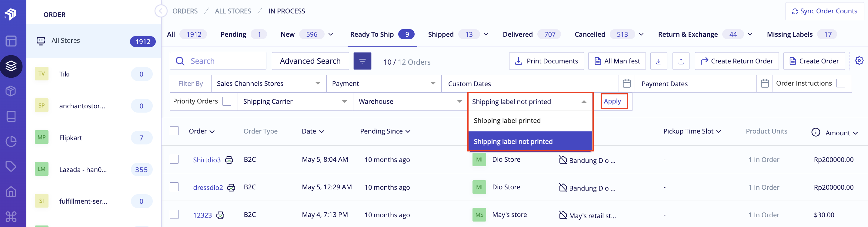Toggle the Order Instructions checkbox
This screenshot has width=868, height=227.
pos(841,83)
